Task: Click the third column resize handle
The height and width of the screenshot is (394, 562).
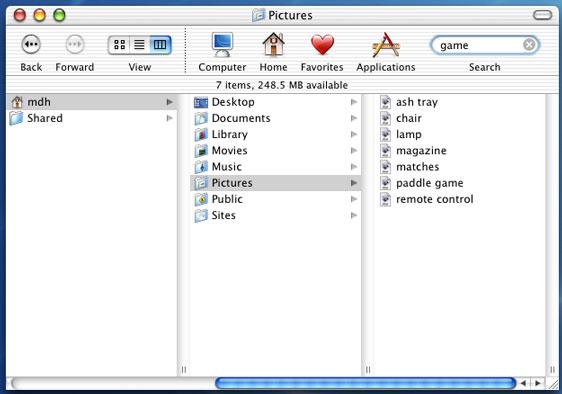Action: (552, 370)
